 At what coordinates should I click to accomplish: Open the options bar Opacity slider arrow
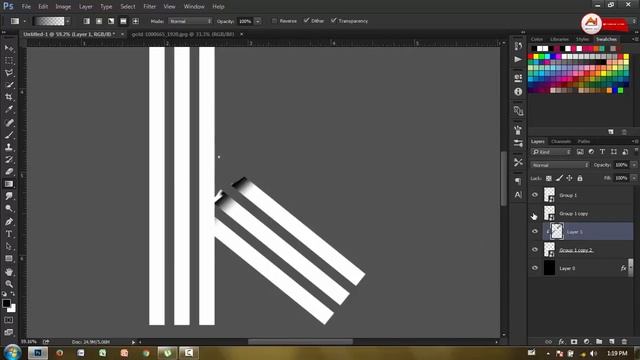(258, 21)
